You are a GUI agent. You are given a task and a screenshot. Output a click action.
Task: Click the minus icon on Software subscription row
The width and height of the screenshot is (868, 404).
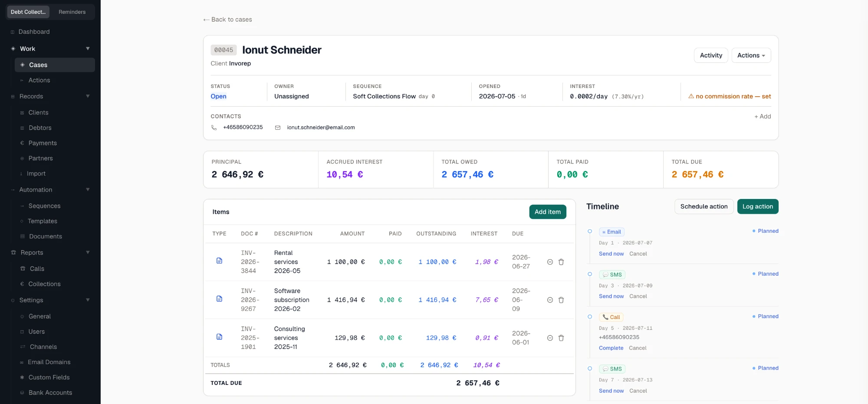click(550, 300)
